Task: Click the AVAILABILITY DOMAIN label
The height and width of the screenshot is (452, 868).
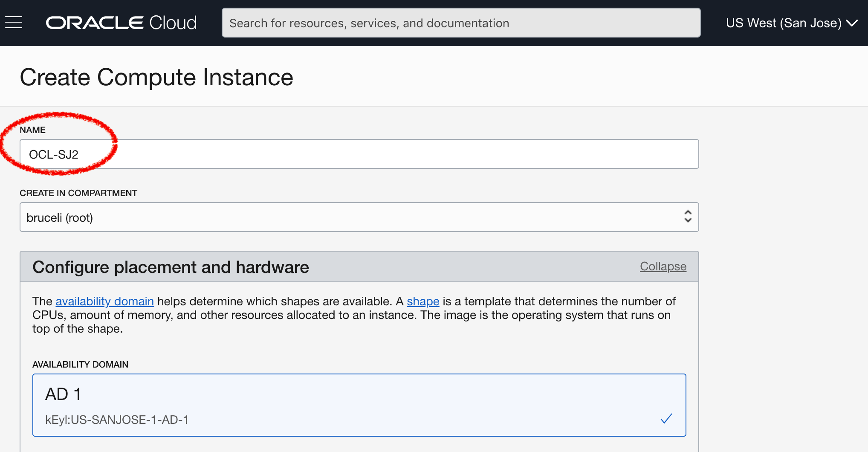Action: point(80,365)
